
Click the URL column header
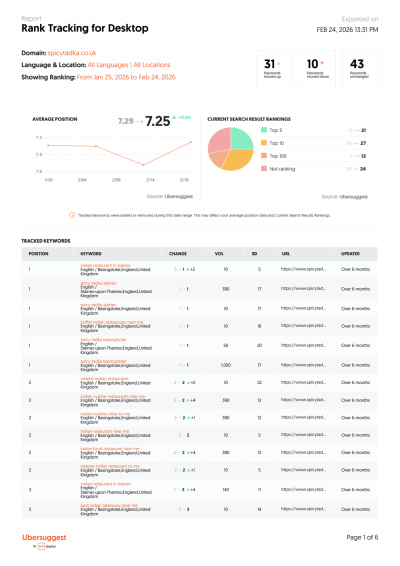click(x=286, y=254)
